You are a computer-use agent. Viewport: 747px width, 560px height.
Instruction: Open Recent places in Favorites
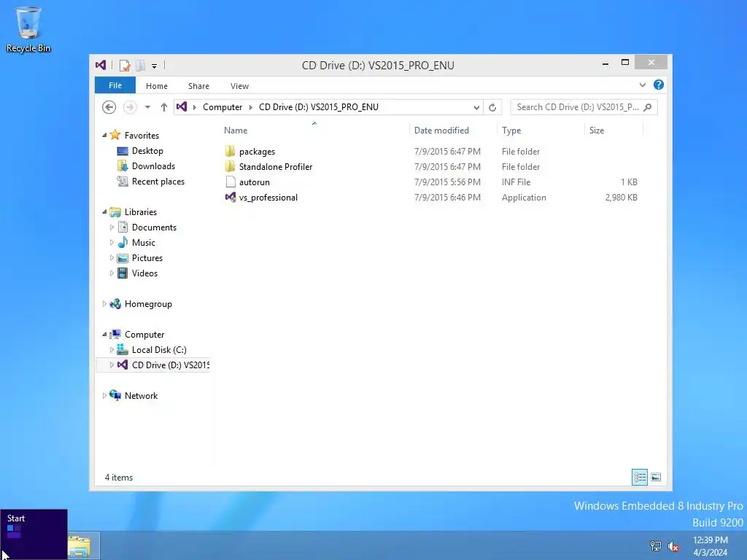pos(158,182)
